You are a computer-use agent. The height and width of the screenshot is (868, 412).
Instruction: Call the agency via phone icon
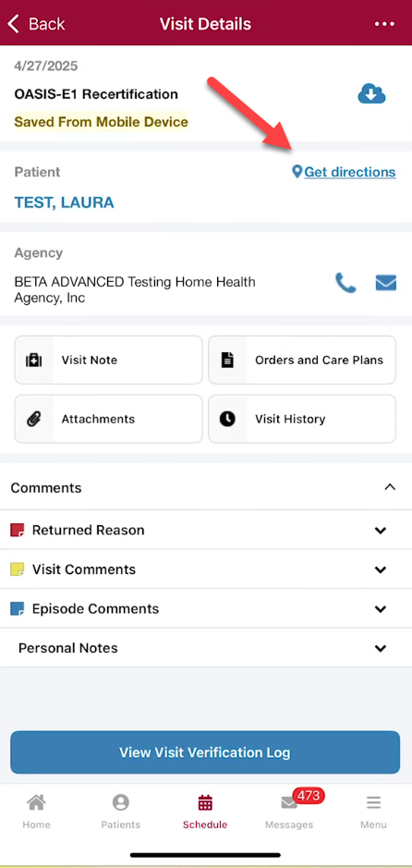345,283
